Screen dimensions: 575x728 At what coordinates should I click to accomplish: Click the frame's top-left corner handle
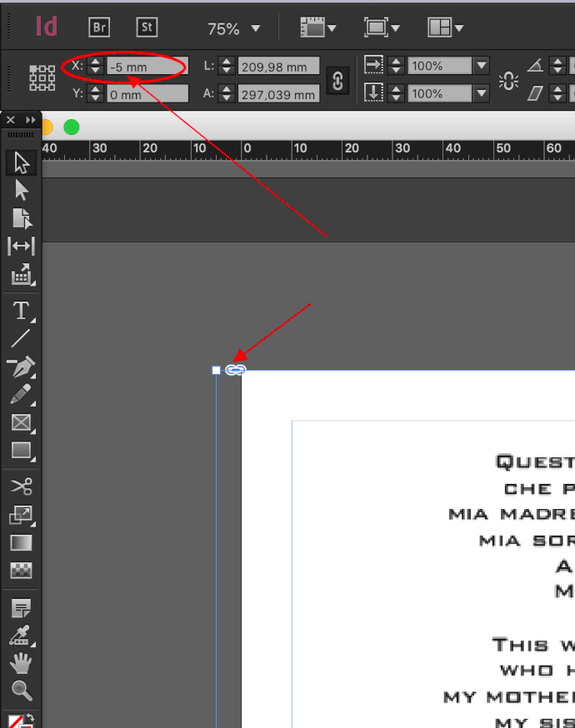tap(216, 370)
